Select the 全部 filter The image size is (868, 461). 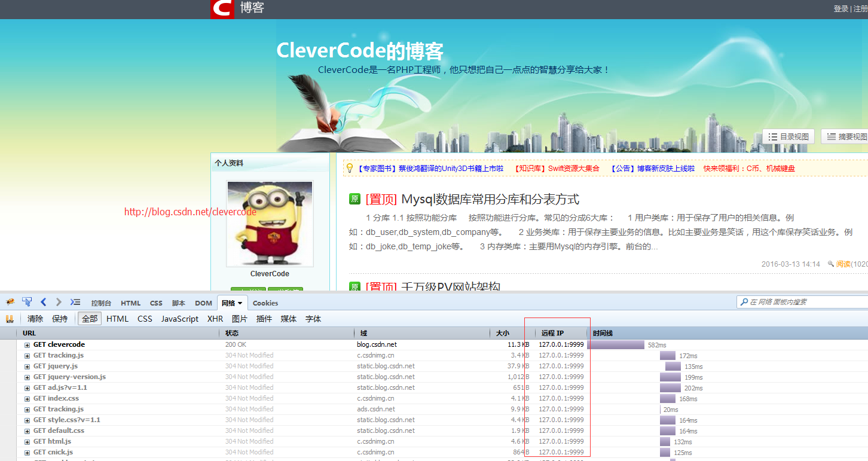click(90, 319)
